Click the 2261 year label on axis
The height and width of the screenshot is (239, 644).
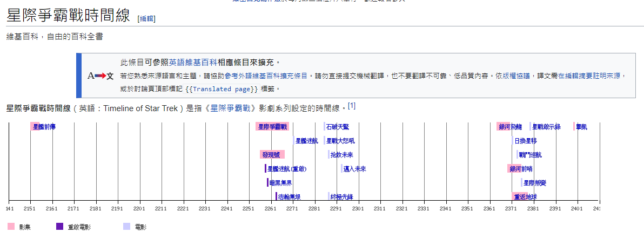271,209
